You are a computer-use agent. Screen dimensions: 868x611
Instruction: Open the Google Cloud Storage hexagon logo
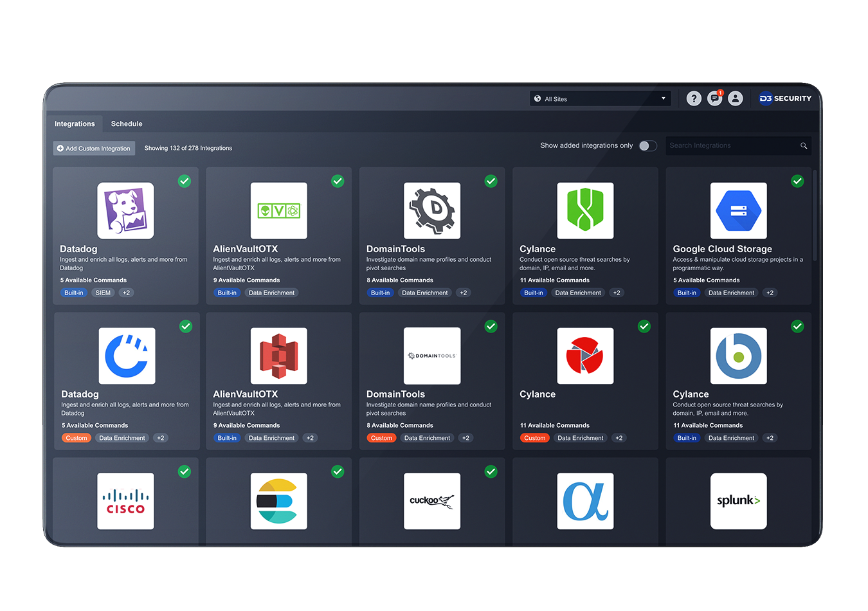pyautogui.click(x=739, y=210)
